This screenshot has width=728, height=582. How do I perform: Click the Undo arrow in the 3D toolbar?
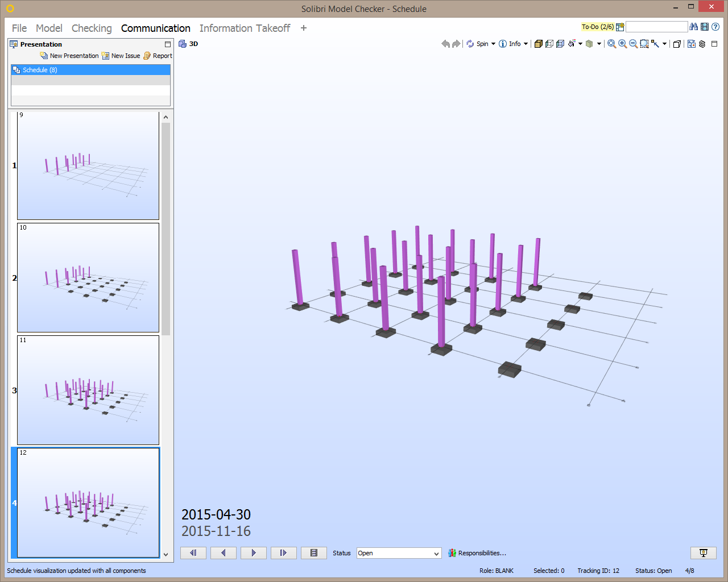445,44
